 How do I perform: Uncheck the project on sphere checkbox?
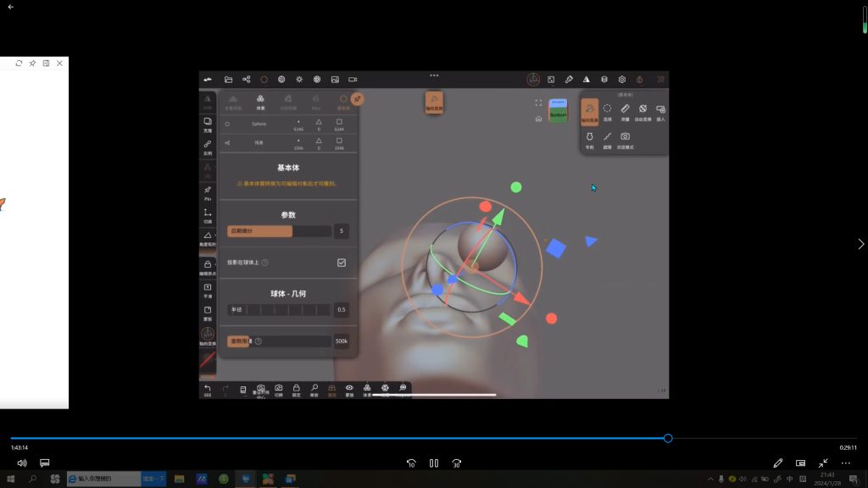pos(342,263)
